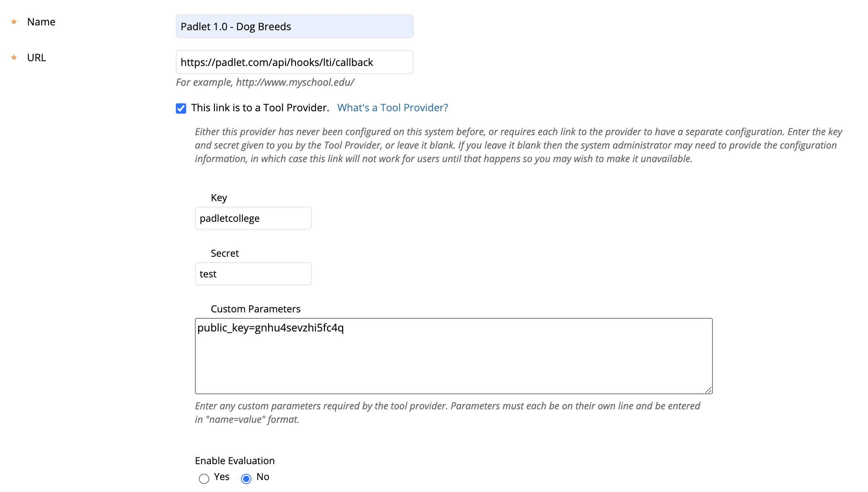This screenshot has height=492, width=868.
Task: Uncheck the Tool Provider link checkbox
Action: [181, 108]
